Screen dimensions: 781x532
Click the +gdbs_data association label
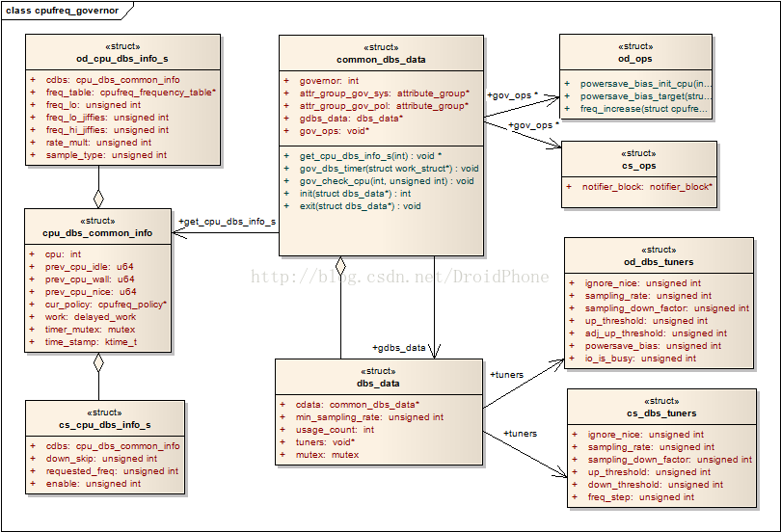[x=399, y=348]
